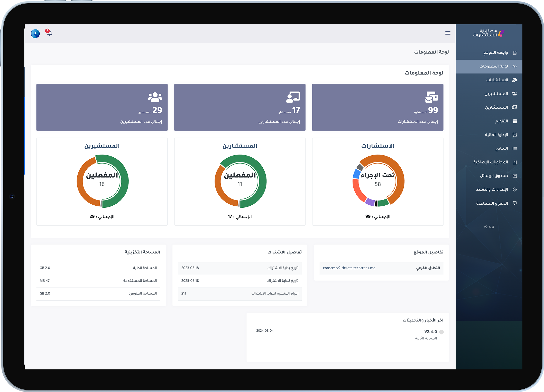The width and height of the screenshot is (544, 392).
Task: Open صندوق الرسائل in the sidebar
Action: [x=489, y=176]
